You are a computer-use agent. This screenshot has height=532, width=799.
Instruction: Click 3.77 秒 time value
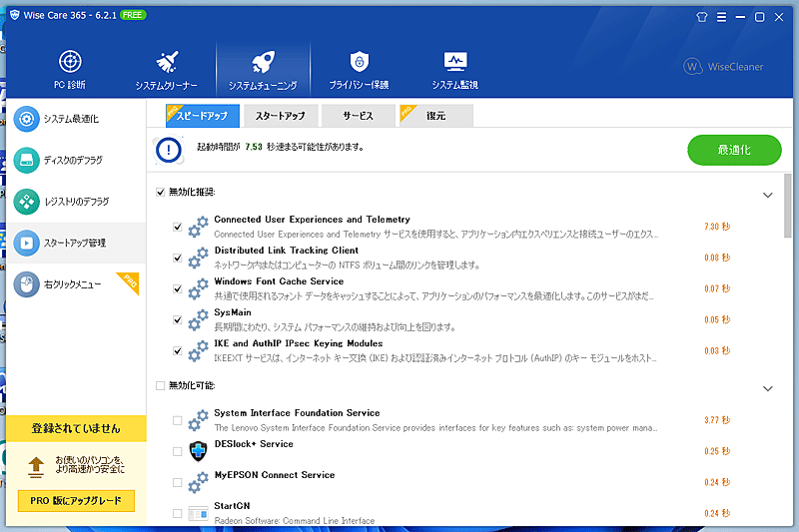tap(717, 420)
